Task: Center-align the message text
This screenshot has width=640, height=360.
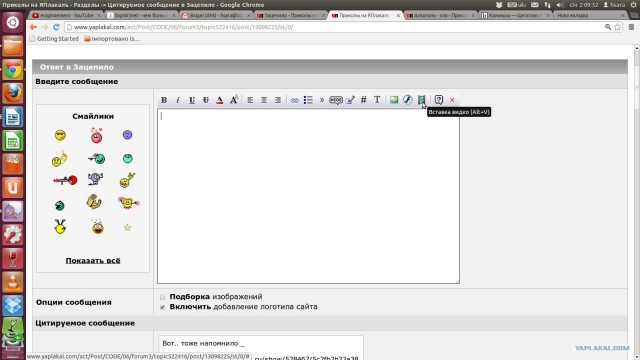Action: 264,100
